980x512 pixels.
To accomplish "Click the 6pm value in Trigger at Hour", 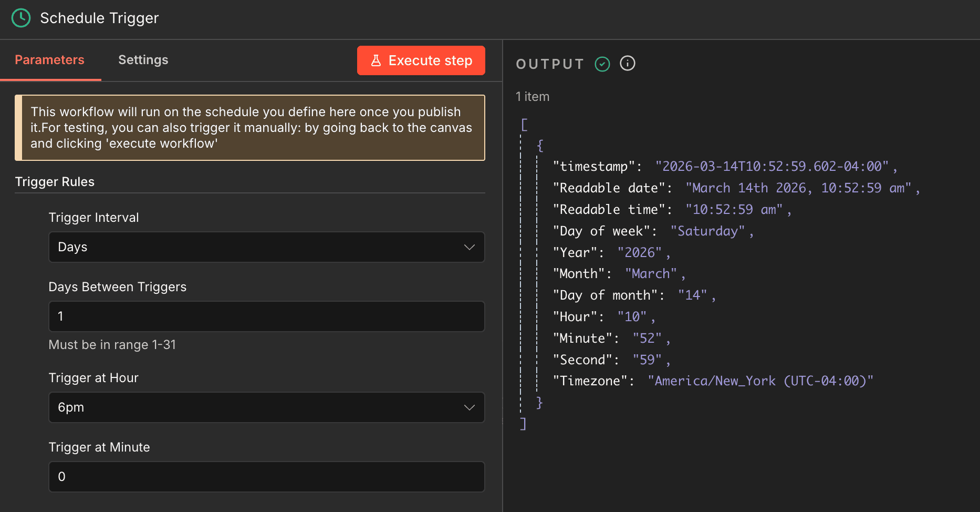I will 71,407.
